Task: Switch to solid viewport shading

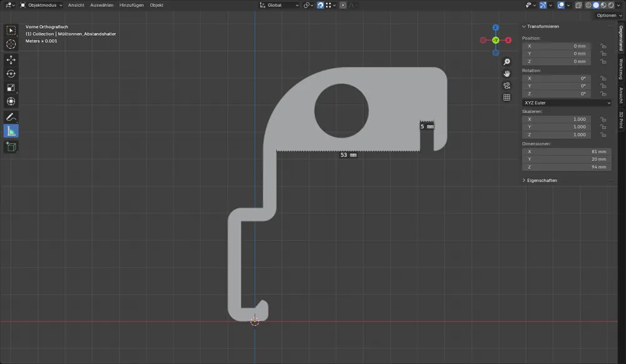Action: [596, 5]
